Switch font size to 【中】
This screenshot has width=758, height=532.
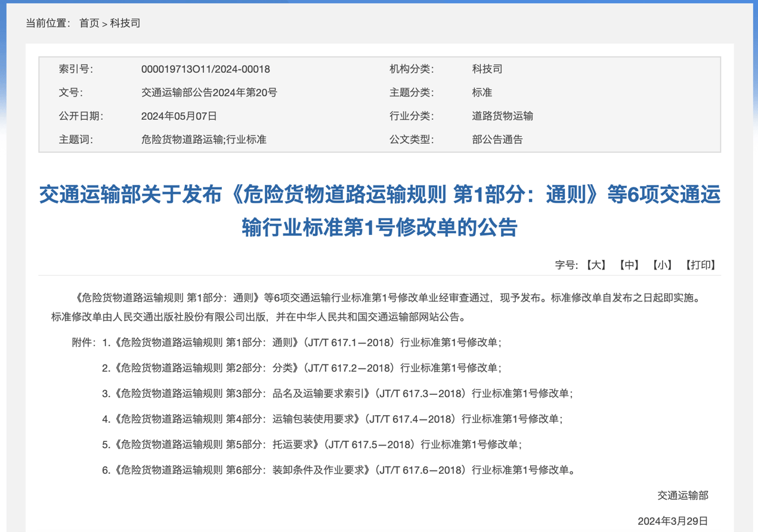629,265
